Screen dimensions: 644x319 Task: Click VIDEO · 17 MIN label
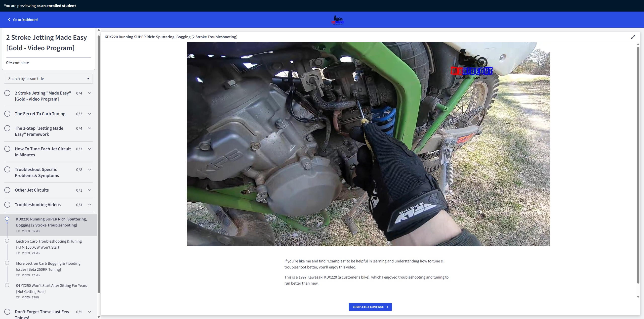31,275
